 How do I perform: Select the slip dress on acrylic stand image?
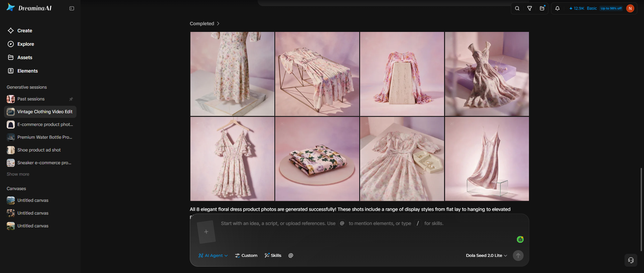coord(487,159)
